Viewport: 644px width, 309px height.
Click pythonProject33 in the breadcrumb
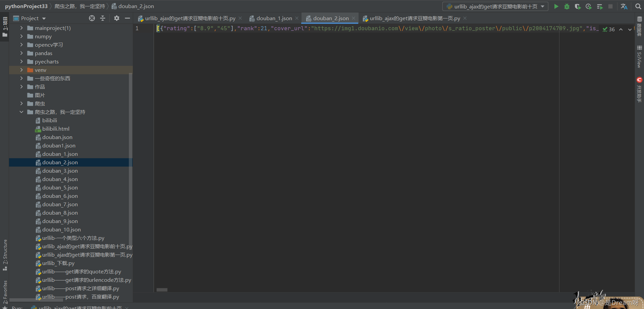[x=26, y=6]
